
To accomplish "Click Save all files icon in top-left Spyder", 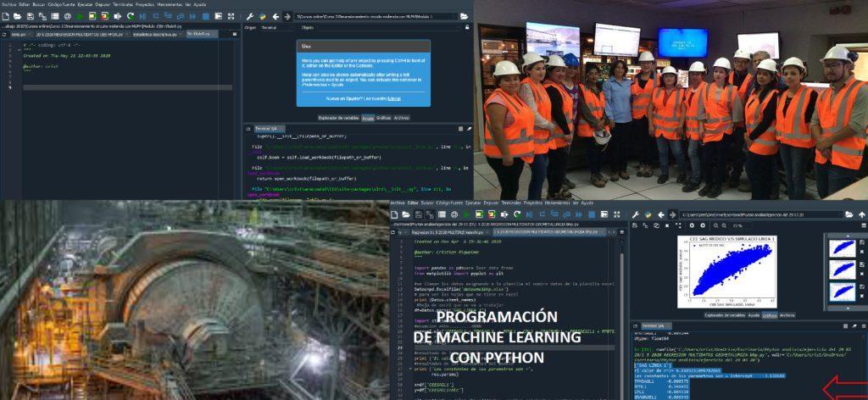I will tap(42, 16).
